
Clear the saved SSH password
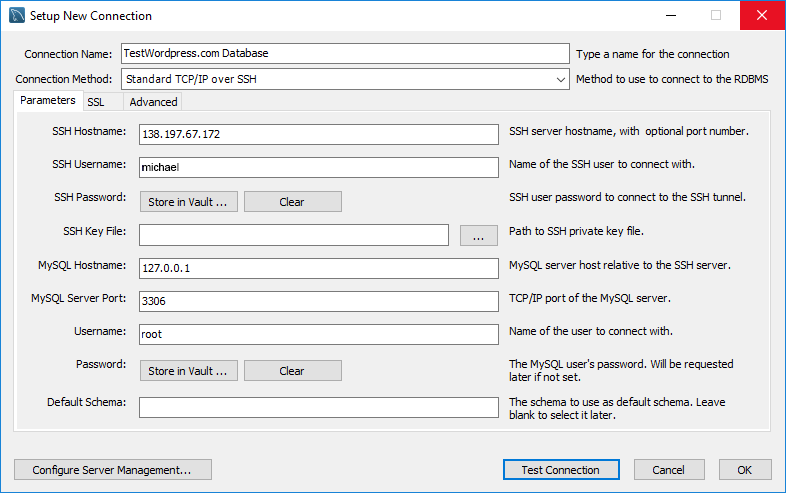(x=293, y=202)
